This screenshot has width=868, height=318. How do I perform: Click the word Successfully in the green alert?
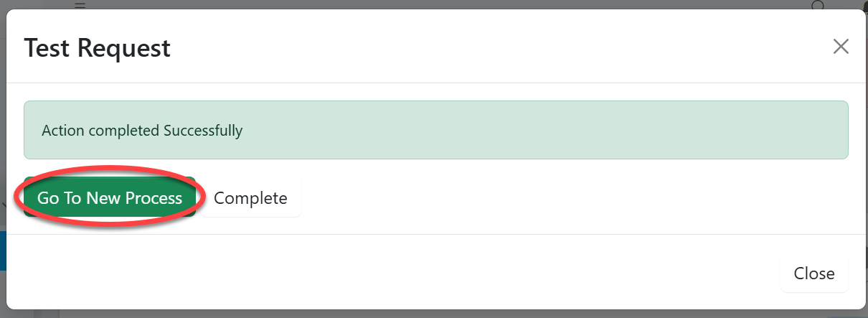(203, 131)
